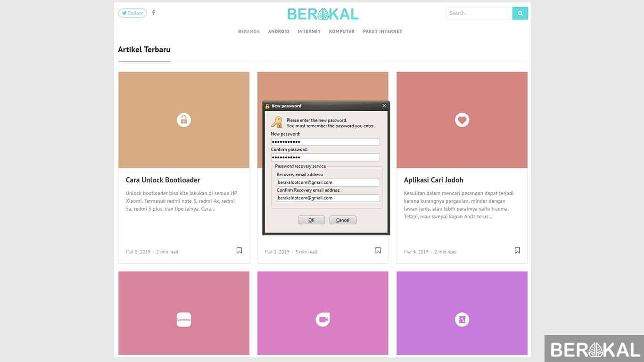Open the Cara Unlock Bootloader article title
Screen dimensions: 644x362
163,180
